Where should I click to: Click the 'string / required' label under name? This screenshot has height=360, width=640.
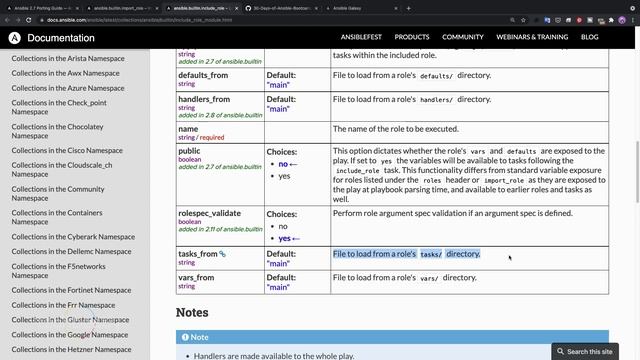coord(201,138)
